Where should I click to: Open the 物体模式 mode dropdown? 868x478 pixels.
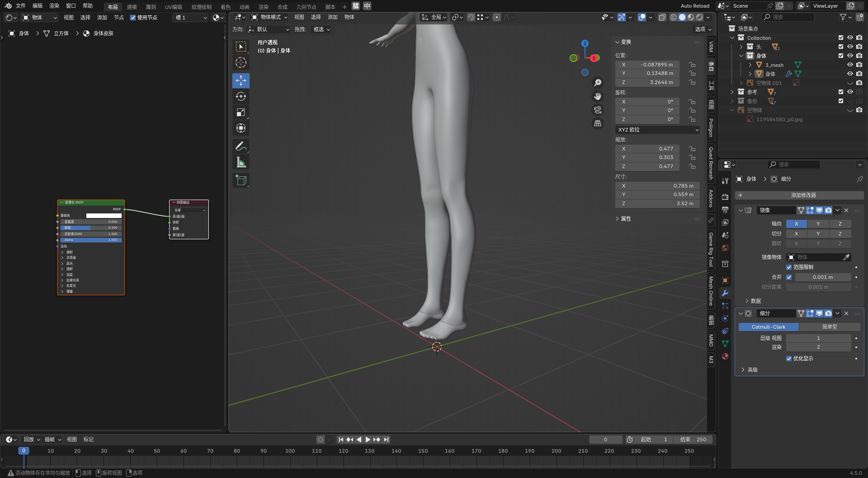tap(270, 17)
